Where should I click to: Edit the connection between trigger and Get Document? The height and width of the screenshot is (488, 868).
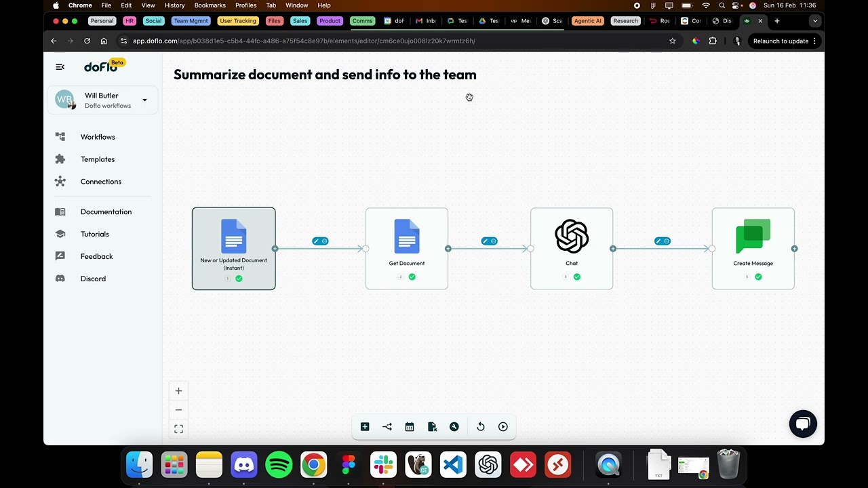click(316, 241)
